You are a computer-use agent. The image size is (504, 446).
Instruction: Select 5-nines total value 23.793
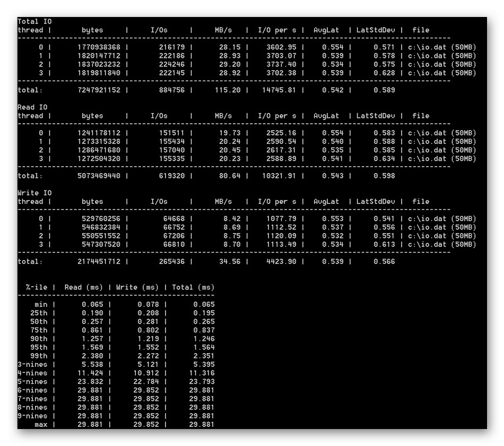click(x=202, y=382)
